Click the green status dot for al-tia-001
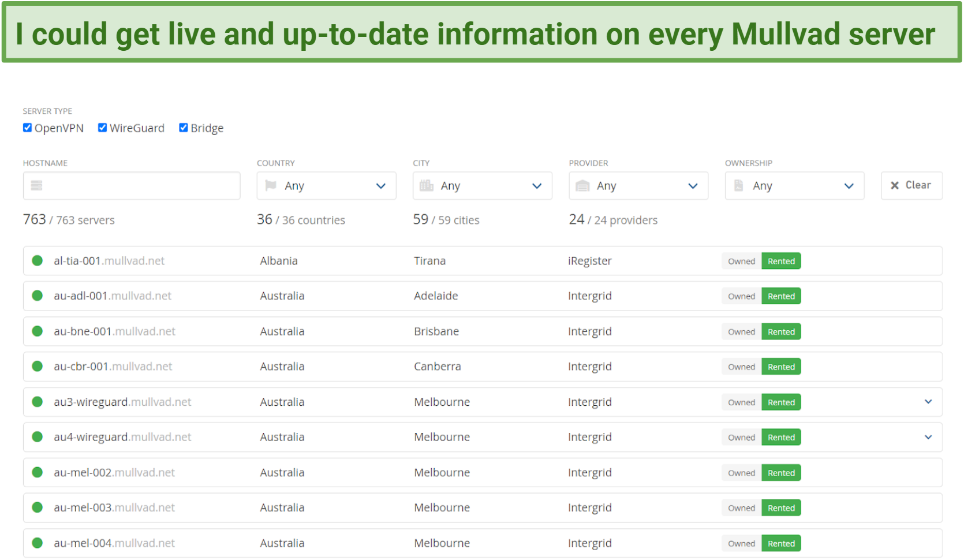 38,261
